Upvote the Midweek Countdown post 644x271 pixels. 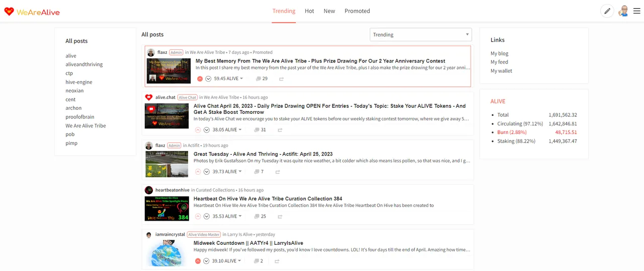198,261
